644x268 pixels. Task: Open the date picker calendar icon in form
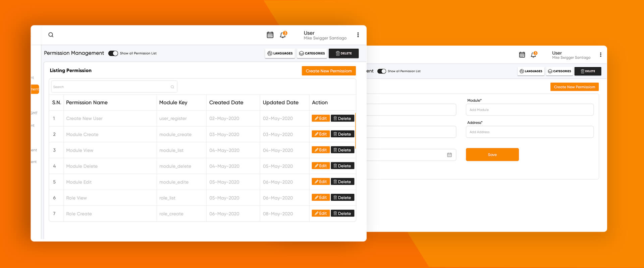449,155
